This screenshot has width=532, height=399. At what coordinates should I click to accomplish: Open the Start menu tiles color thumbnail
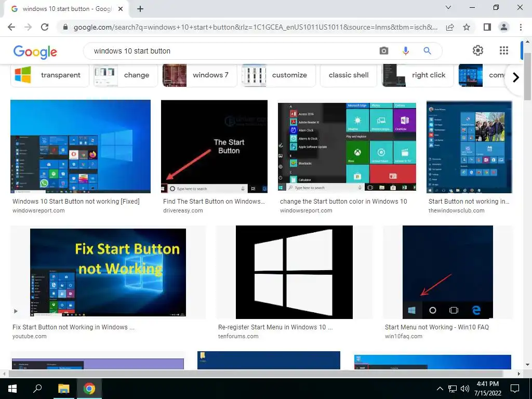pos(347,147)
